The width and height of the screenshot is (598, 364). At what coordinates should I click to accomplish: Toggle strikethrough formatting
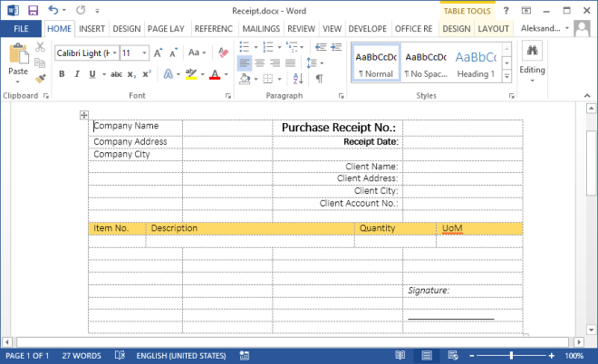(x=116, y=74)
